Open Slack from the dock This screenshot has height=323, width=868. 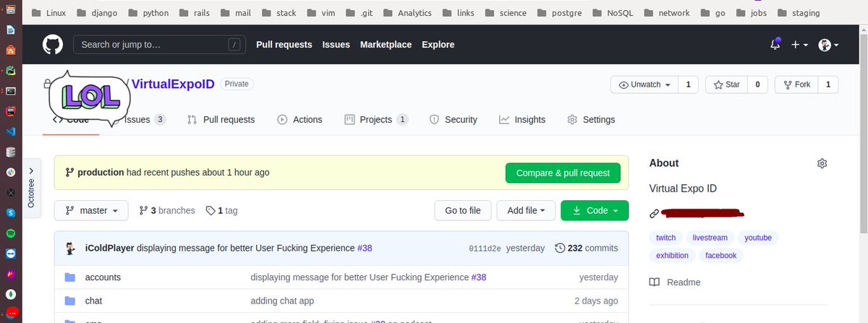click(x=11, y=173)
